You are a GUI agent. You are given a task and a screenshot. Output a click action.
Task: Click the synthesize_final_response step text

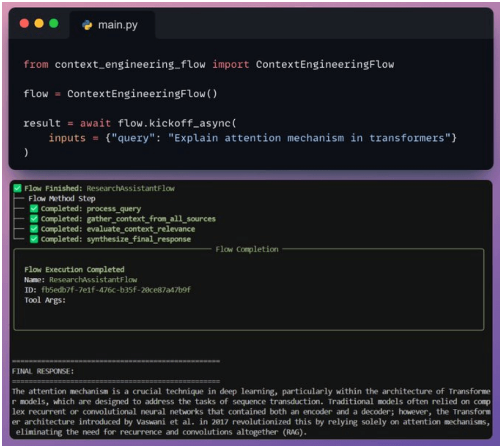pyautogui.click(x=139, y=239)
